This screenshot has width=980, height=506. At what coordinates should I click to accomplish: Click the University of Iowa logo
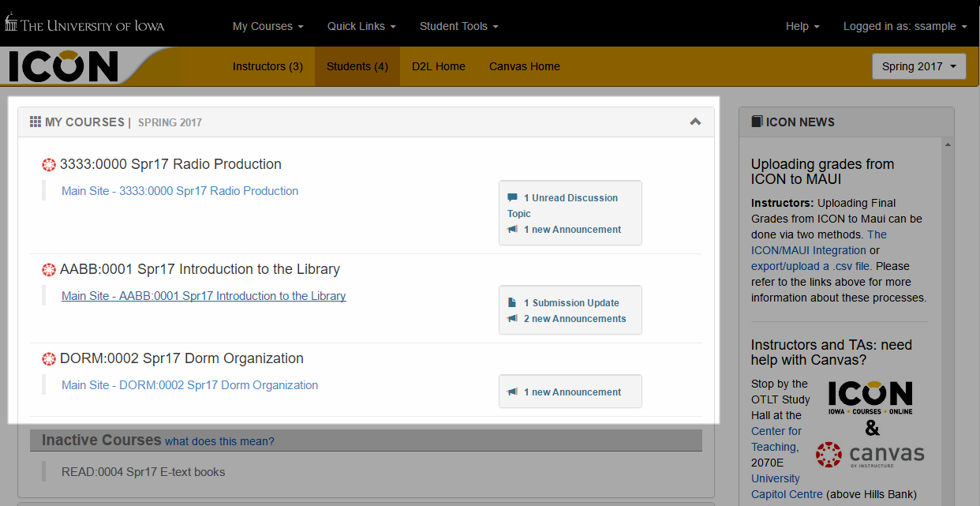(x=84, y=24)
